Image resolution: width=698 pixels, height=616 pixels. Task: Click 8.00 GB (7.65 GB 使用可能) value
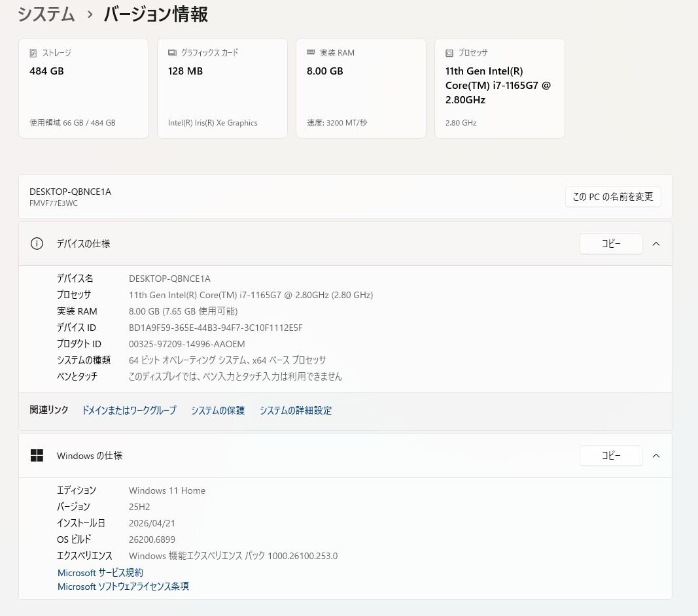pos(183,311)
